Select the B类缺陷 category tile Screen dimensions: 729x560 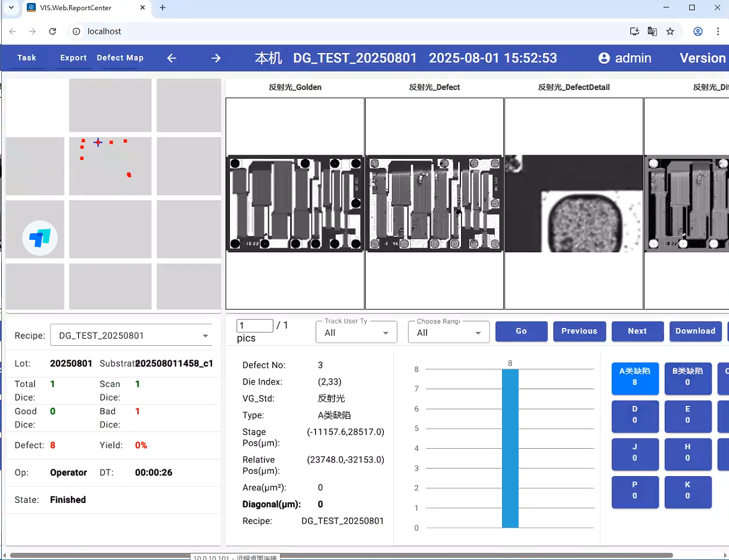688,378
